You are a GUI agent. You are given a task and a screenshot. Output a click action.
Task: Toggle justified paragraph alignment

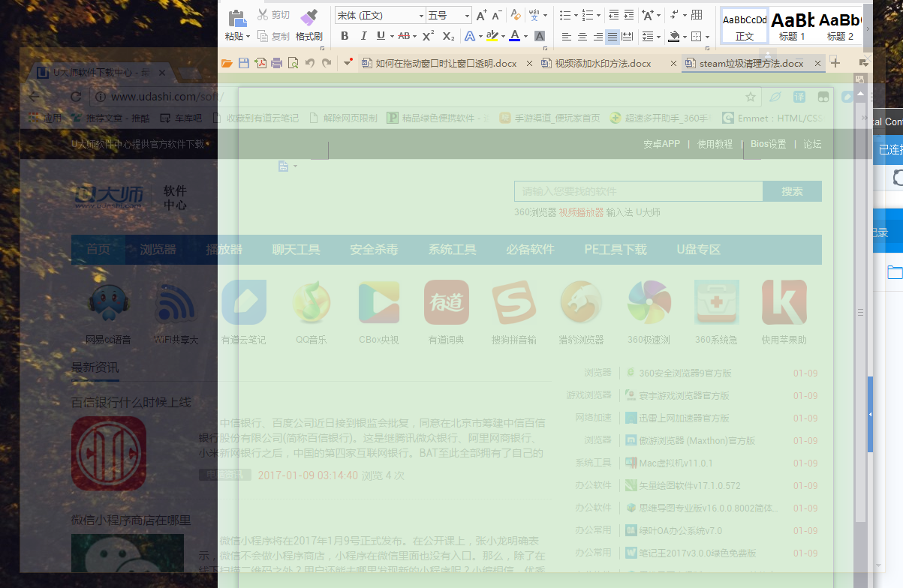click(613, 36)
